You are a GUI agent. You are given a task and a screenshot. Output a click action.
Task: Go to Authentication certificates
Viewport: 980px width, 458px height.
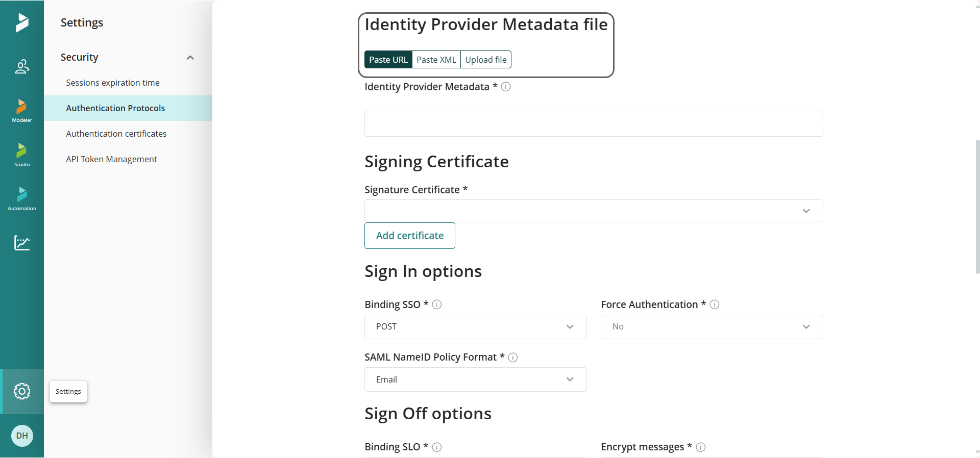[116, 134]
